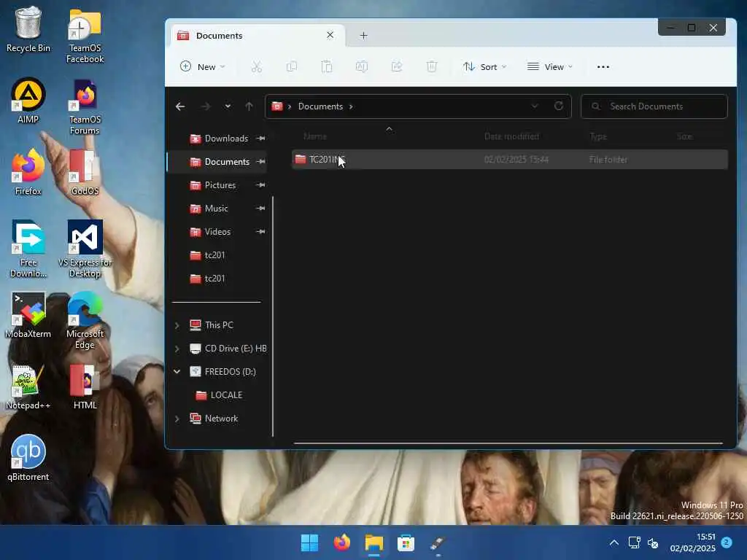Image resolution: width=747 pixels, height=560 pixels.
Task: Go back with the left arrow
Action: (180, 106)
